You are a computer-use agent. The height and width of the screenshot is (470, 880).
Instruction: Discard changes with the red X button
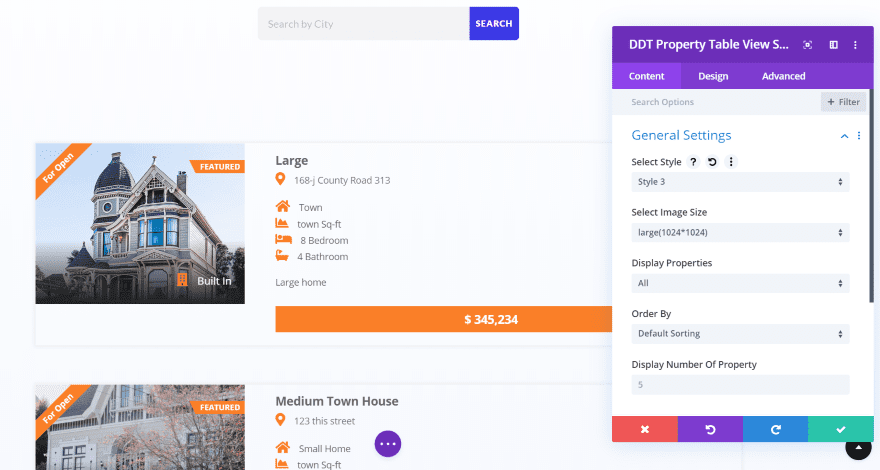pos(645,429)
